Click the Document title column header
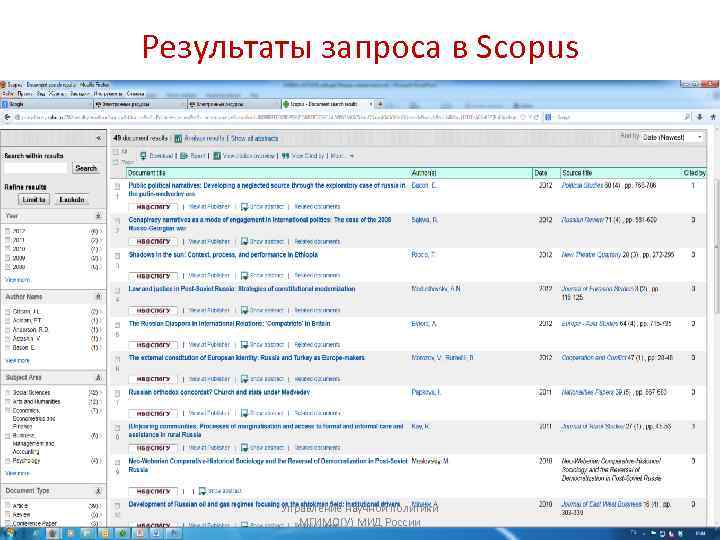The height and width of the screenshot is (540, 720). pyautogui.click(x=146, y=173)
